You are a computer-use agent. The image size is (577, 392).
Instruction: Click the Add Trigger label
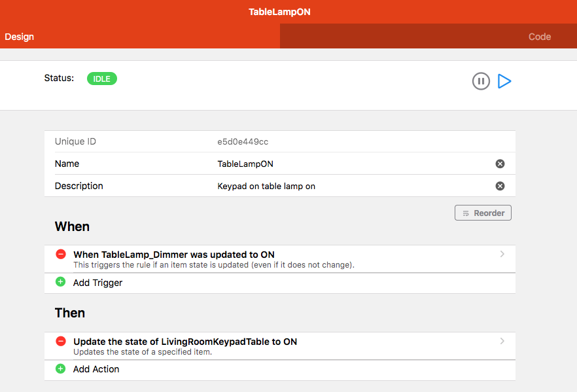click(97, 283)
